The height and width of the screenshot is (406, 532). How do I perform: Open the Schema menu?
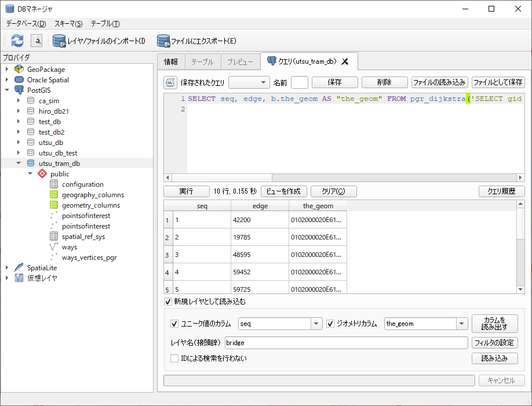(68, 24)
